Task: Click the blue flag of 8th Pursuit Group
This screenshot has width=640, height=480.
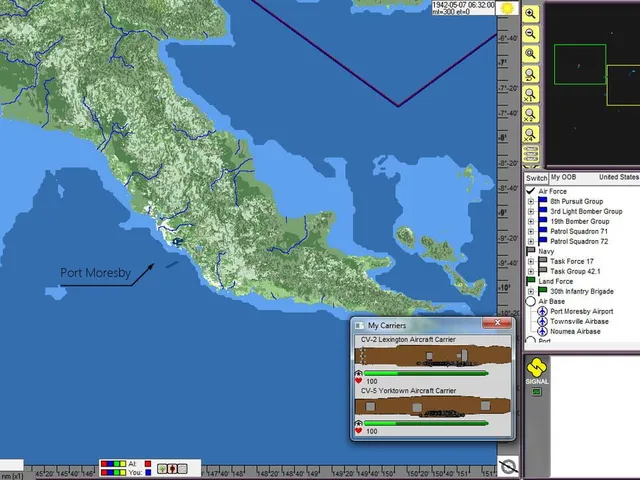Action: click(x=542, y=201)
